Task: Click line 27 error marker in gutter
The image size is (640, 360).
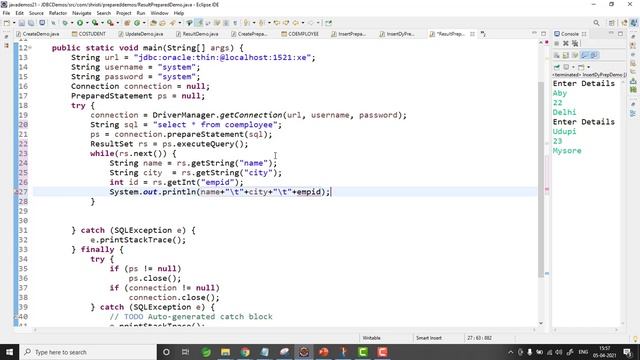Action: click(16, 192)
